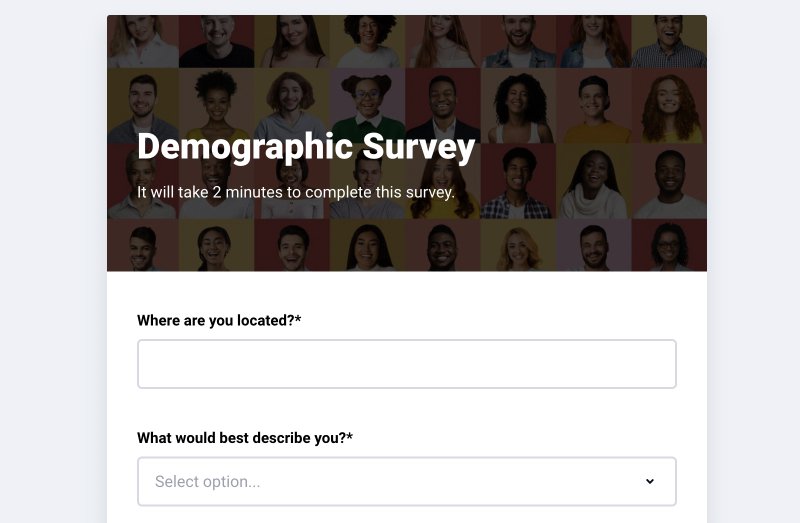Viewport: 800px width, 523px height.
Task: Select the woman in the white tank top
Action: click(x=518, y=105)
